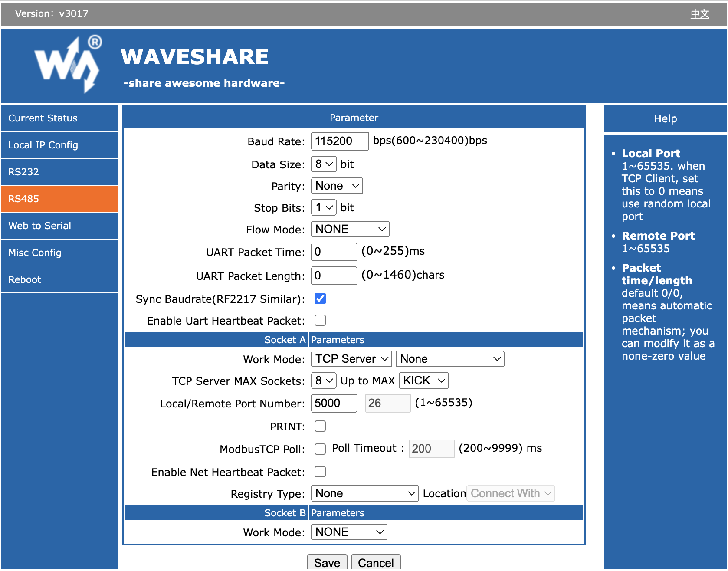
Task: Open the Reboot page
Action: [x=60, y=279]
